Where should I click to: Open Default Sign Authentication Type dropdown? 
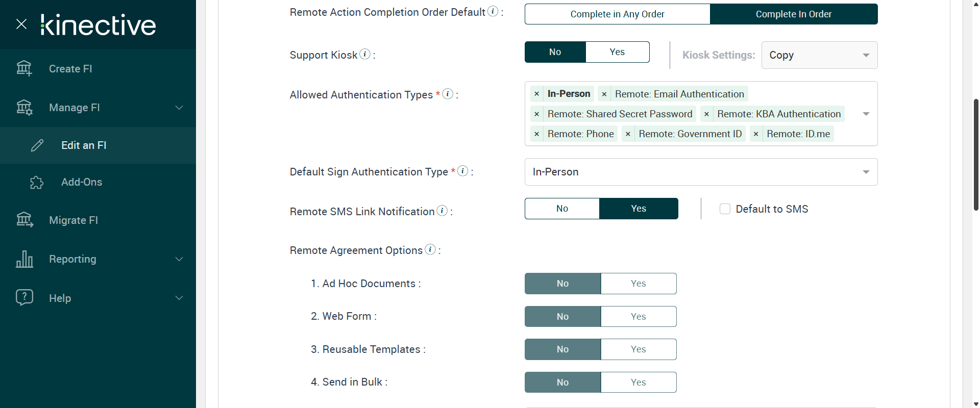pyautogui.click(x=701, y=172)
